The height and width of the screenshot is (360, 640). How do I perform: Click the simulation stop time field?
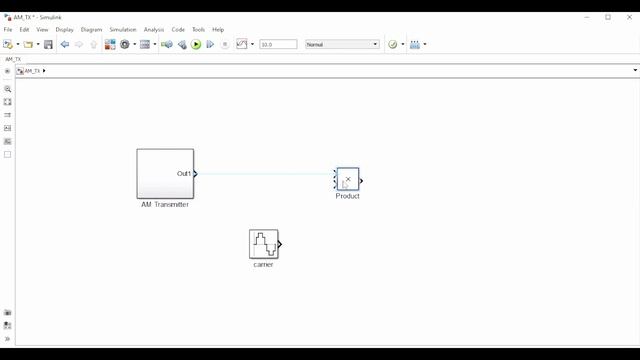coord(278,44)
